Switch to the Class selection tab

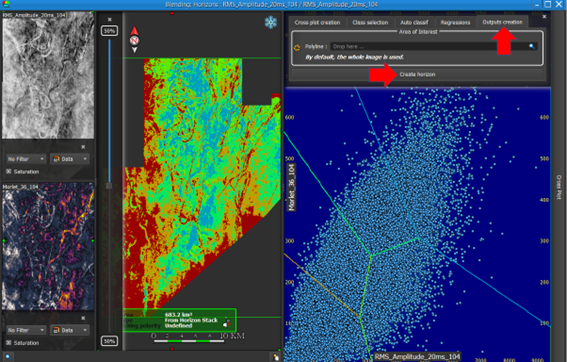point(370,22)
